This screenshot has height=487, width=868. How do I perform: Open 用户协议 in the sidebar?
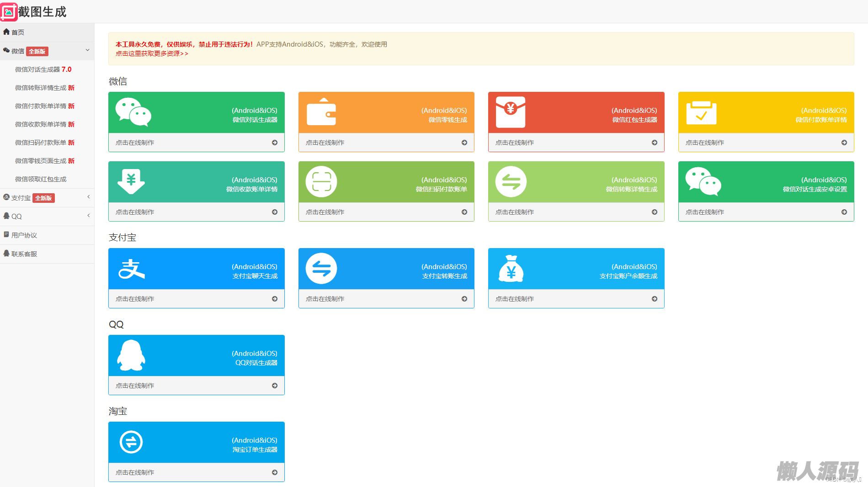point(24,235)
